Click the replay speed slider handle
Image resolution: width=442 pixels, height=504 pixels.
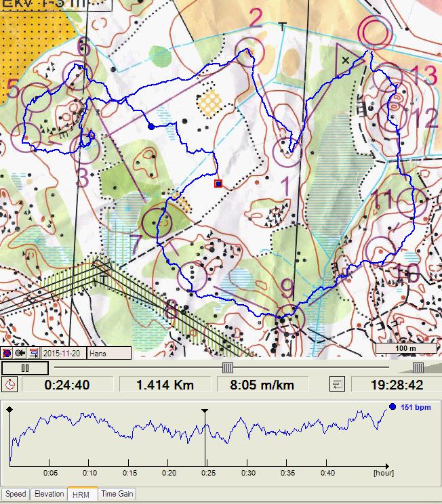[418, 367]
